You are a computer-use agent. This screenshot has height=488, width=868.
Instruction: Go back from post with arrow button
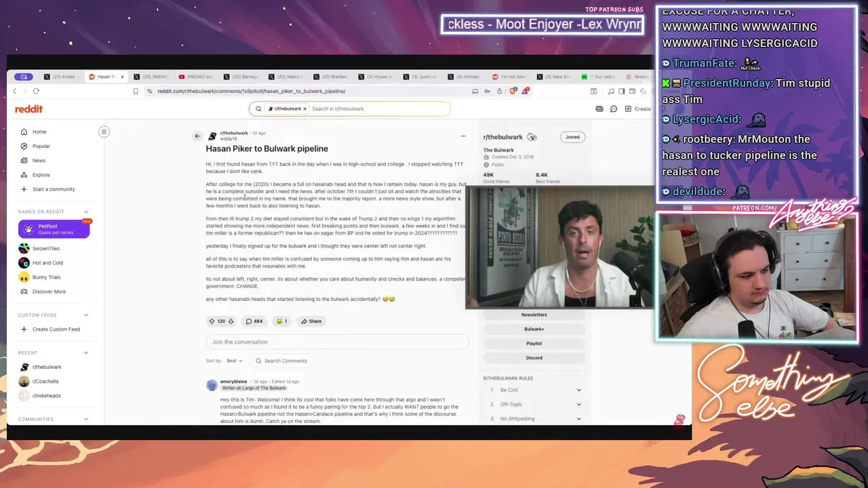(x=197, y=136)
